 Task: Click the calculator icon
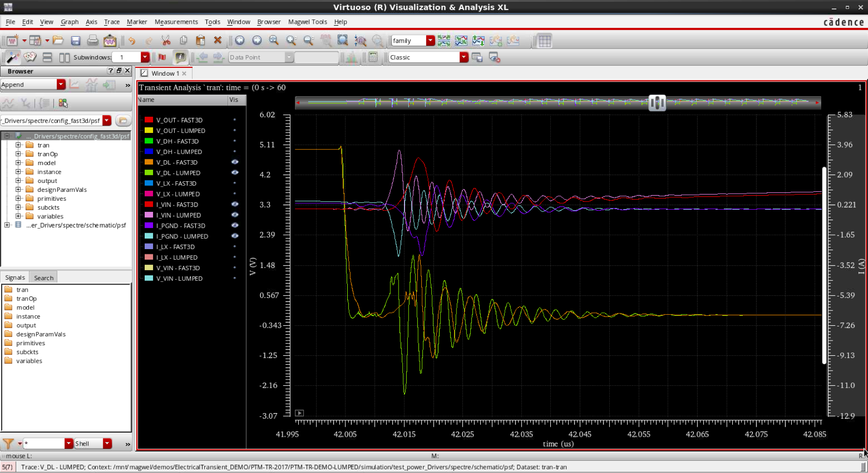(373, 57)
